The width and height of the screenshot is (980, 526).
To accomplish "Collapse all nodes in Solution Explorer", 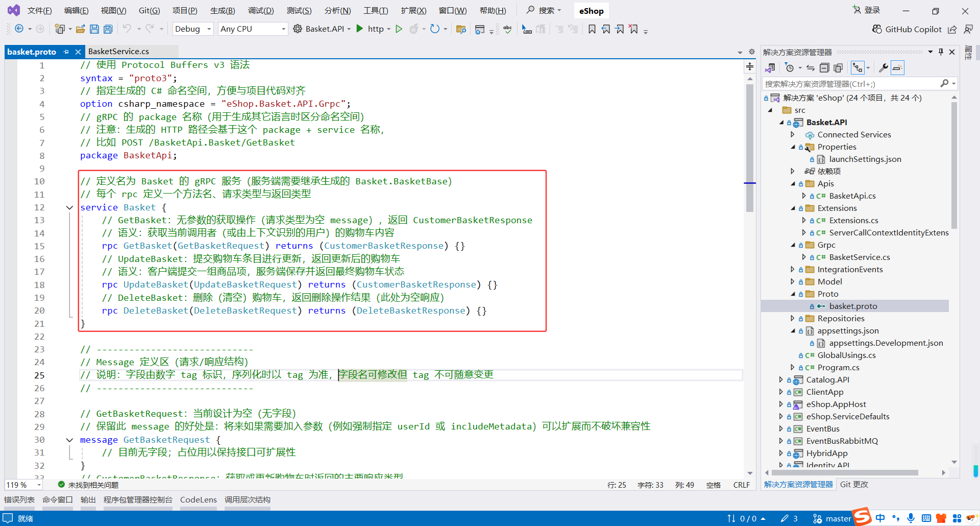I will [824, 67].
